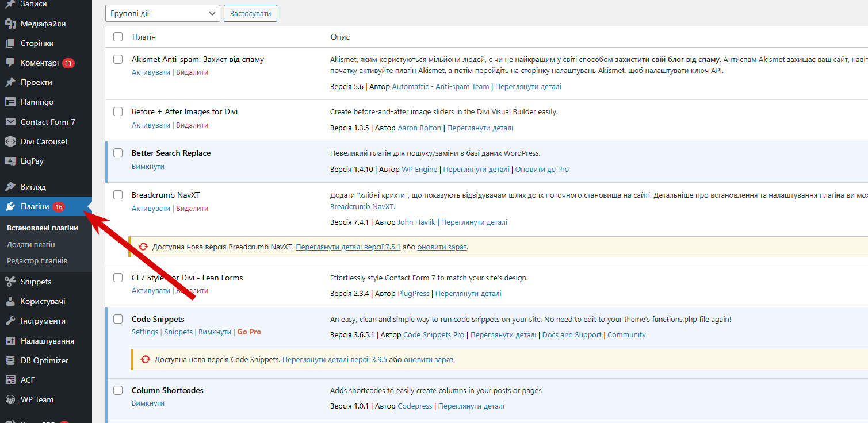
Task: Open the Групові дії bulk actions dropdown
Action: (x=163, y=13)
